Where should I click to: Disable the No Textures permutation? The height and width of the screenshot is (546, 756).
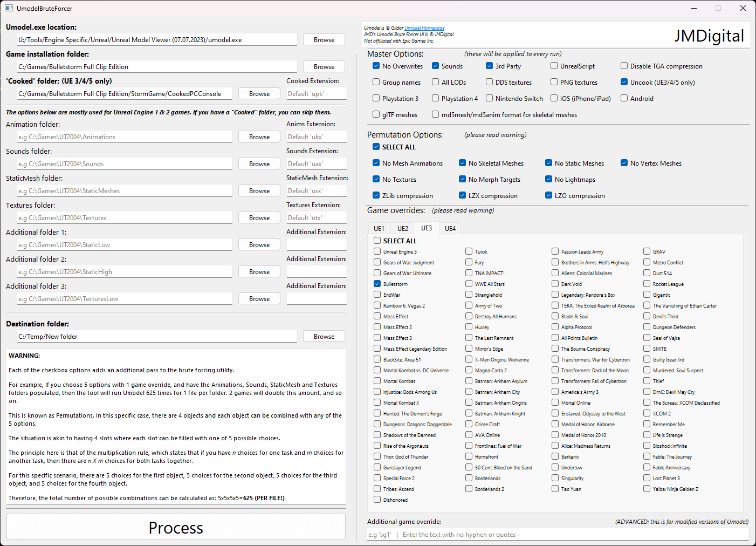376,179
